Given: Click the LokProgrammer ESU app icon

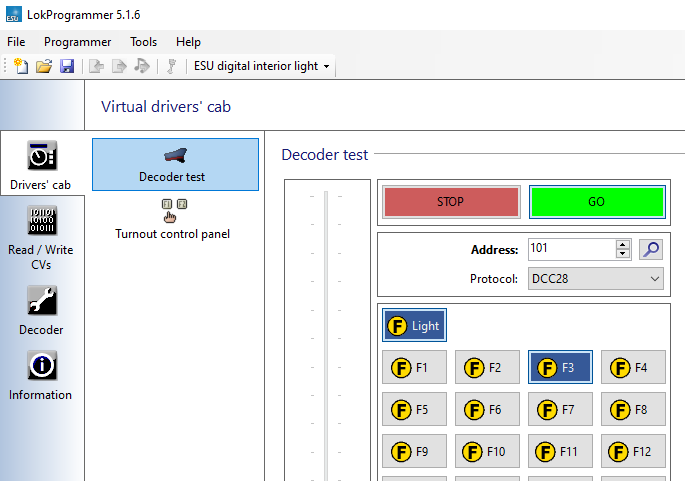Looking at the screenshot, I should pyautogui.click(x=14, y=14).
